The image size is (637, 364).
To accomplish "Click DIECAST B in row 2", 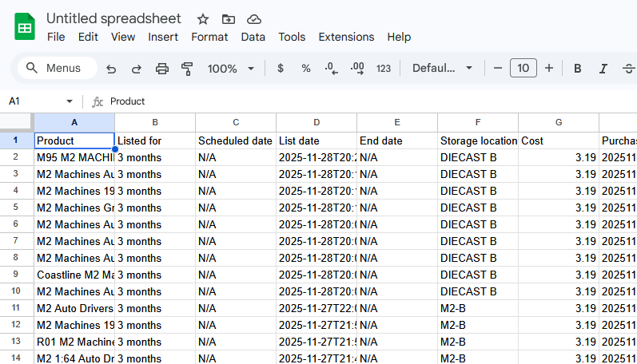I will [478, 157].
